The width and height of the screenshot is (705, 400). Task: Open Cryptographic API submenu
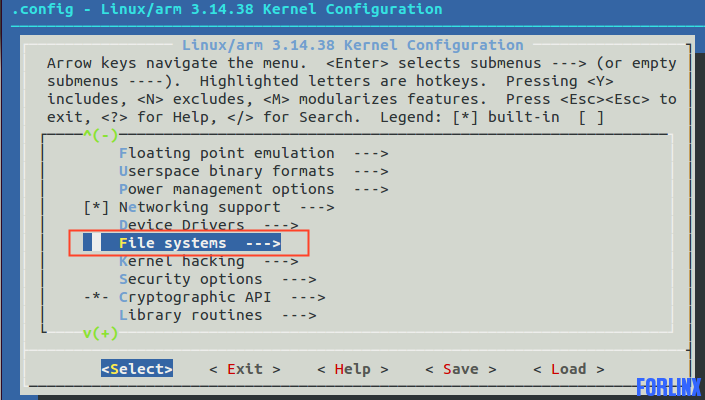222,297
